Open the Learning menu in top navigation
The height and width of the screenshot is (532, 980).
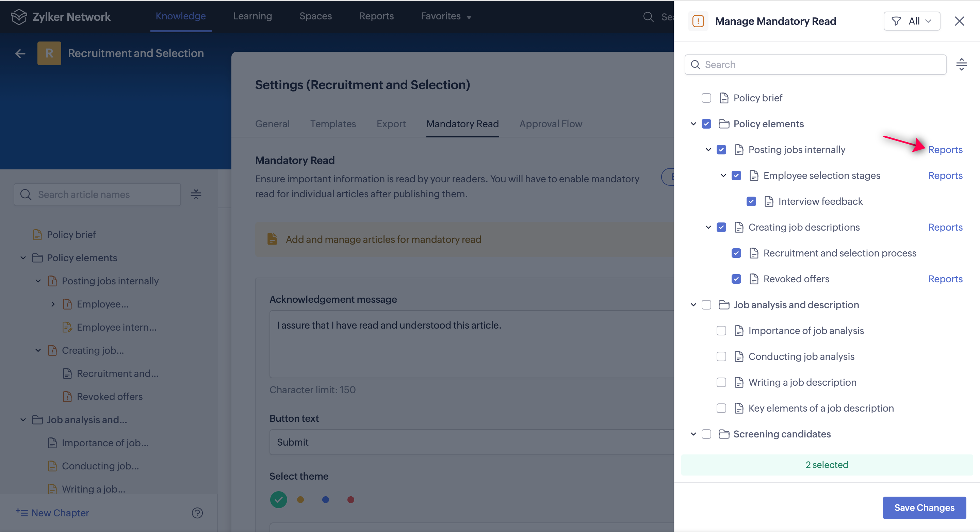point(252,16)
